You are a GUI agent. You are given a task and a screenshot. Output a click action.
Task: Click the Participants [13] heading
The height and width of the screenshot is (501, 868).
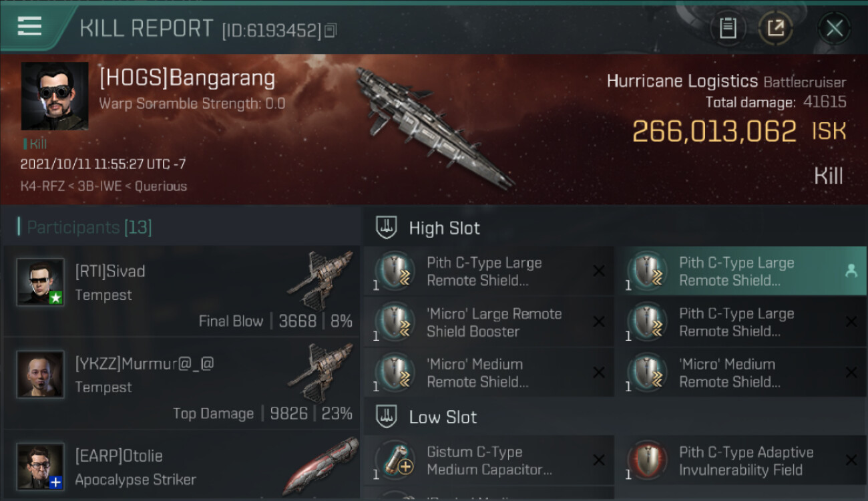(x=89, y=227)
